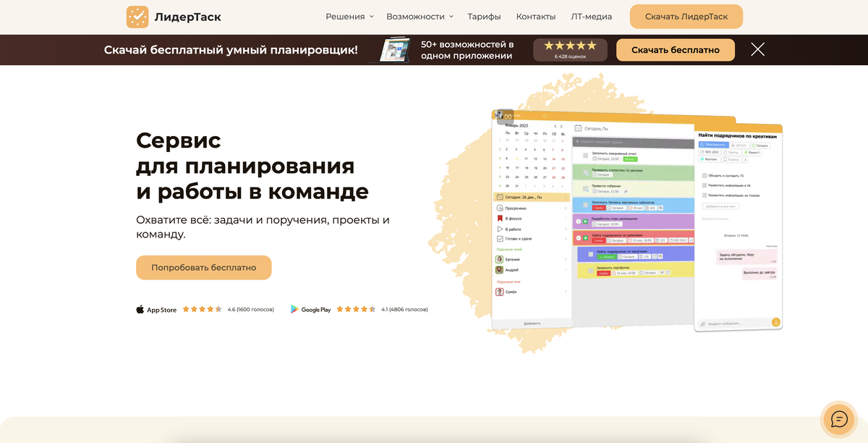Click the '50+ возможностей в одном приложении' text
This screenshot has height=443, width=868.
(x=467, y=50)
